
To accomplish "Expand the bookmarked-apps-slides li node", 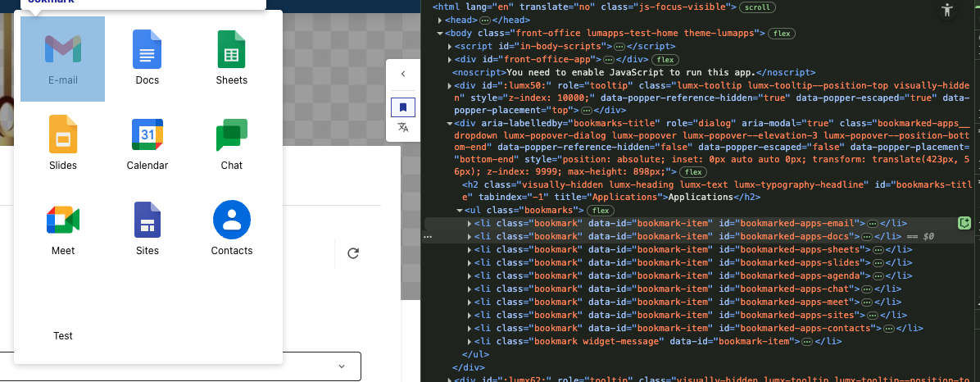I will point(470,262).
